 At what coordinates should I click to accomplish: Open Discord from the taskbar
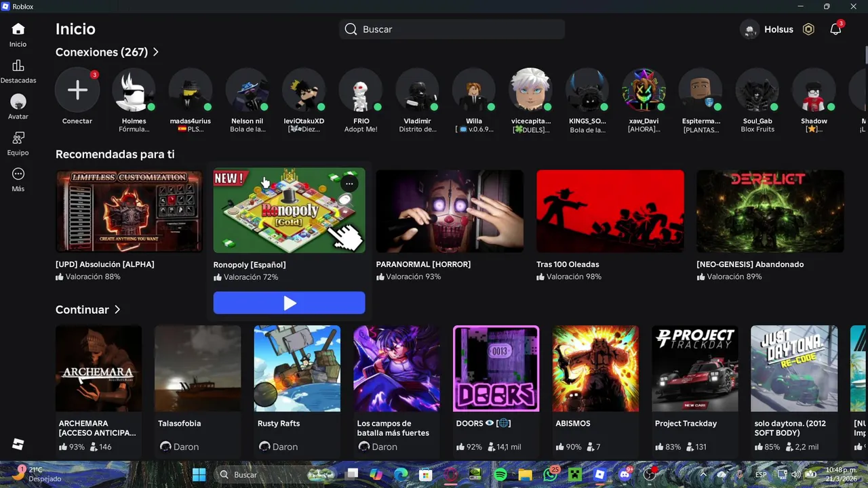(625, 474)
